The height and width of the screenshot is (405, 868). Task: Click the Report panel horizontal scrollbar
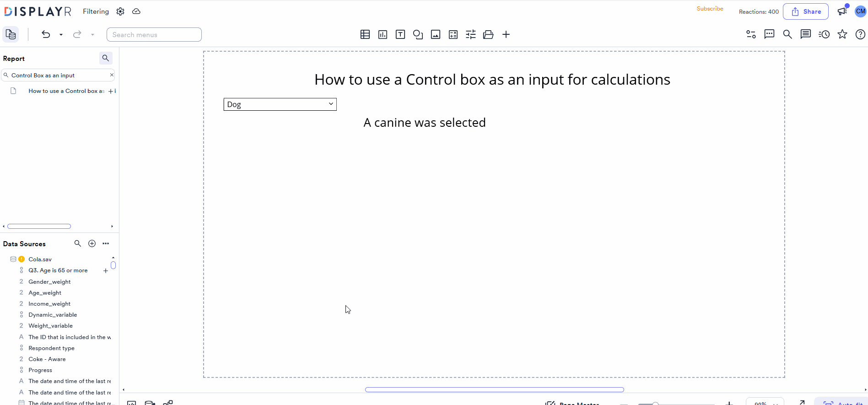[39, 226]
